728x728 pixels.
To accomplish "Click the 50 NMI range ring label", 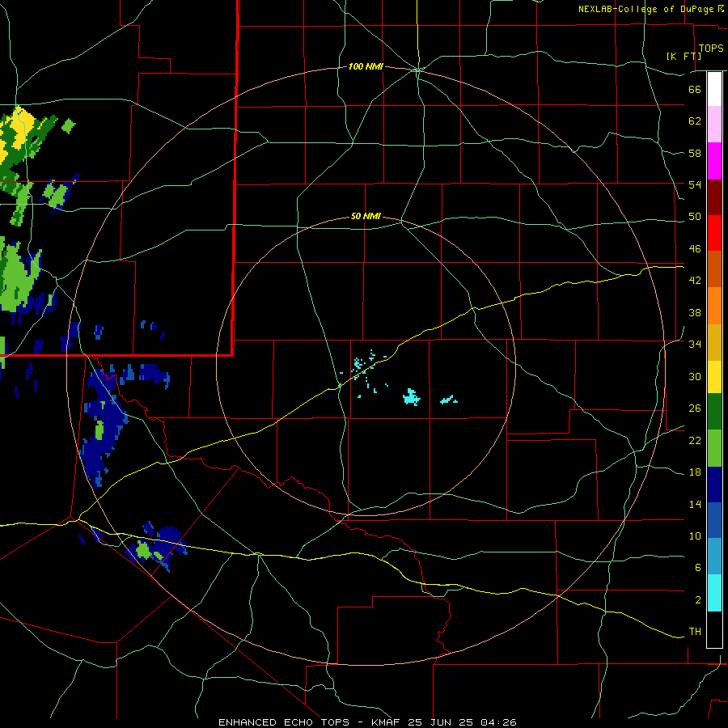I will [x=366, y=216].
